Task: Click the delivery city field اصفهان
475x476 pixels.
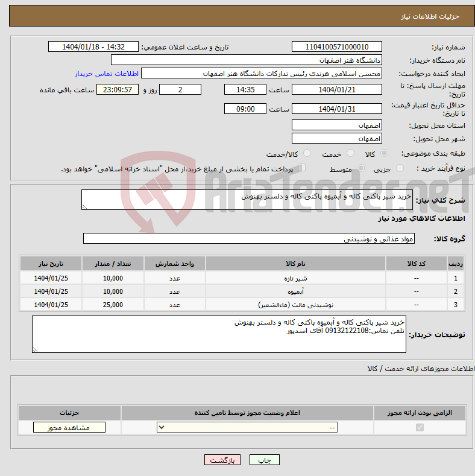Action: pos(337,138)
